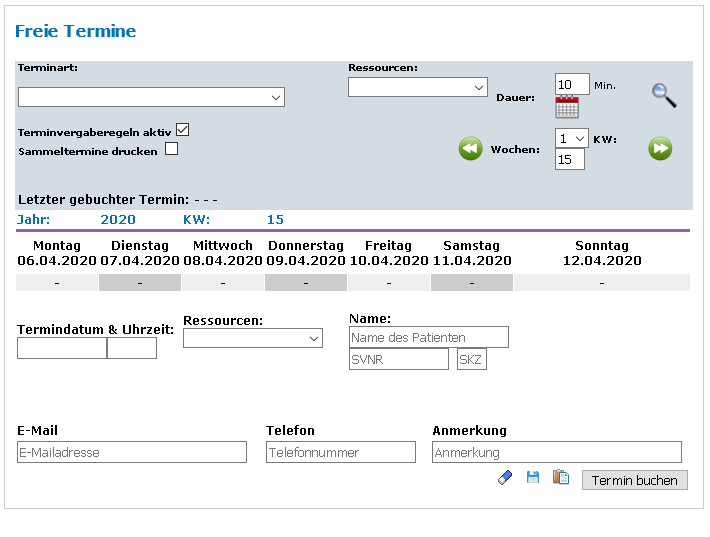Viewport: 710px width, 537px height.
Task: Open the Ressourcen dropdown beside Termindatum
Action: point(253,338)
